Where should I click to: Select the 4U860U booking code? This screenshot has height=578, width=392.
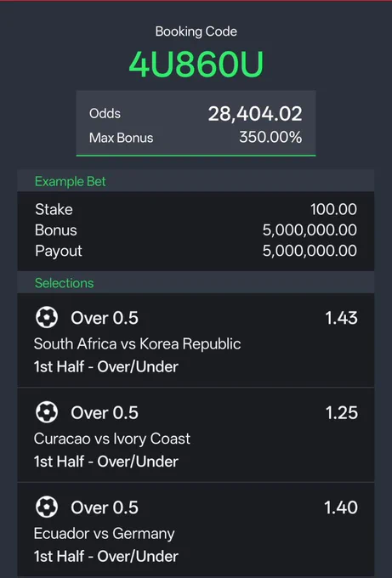coord(196,64)
